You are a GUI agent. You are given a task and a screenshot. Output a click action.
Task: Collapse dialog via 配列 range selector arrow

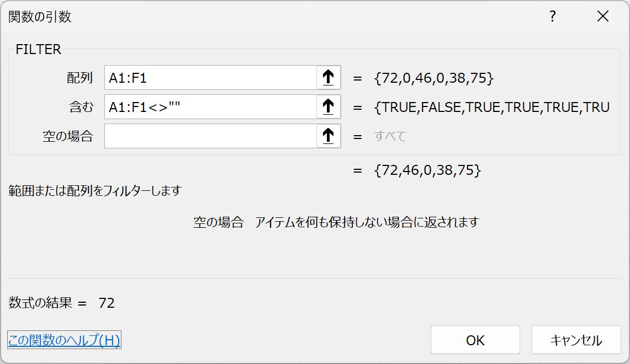coord(329,77)
